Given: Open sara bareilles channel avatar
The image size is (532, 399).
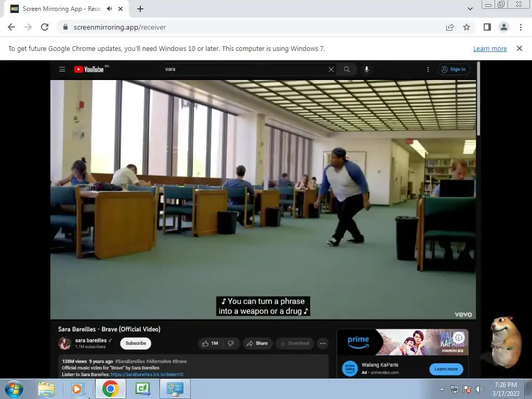Looking at the screenshot, I should 64,343.
